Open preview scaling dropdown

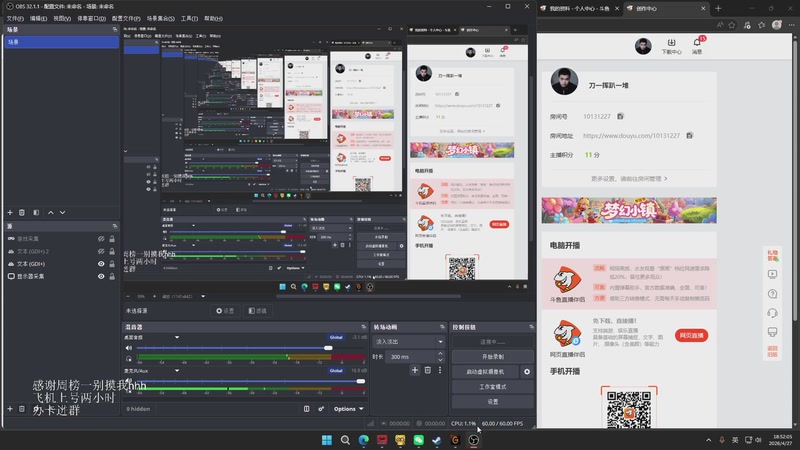[x=203, y=296]
